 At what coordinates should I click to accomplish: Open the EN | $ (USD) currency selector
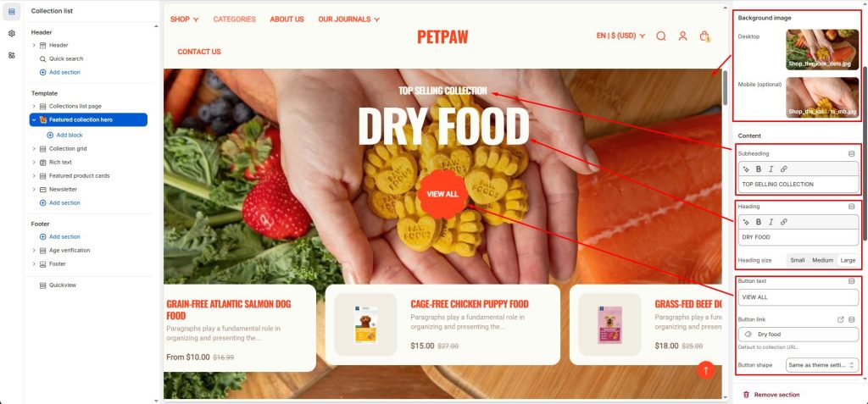tap(620, 36)
